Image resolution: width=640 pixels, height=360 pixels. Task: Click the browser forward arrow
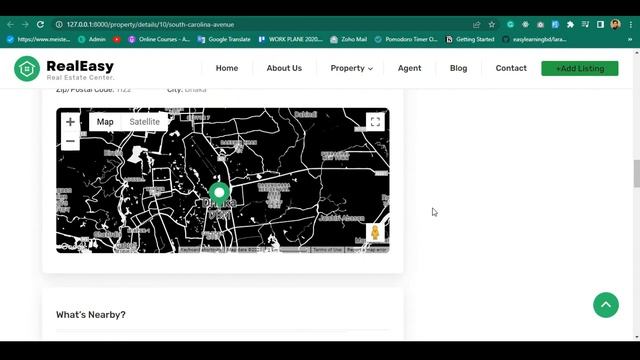point(25,24)
